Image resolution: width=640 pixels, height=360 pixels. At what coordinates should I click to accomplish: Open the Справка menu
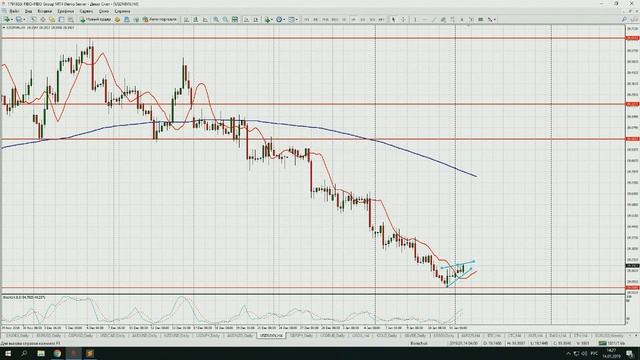[122, 11]
